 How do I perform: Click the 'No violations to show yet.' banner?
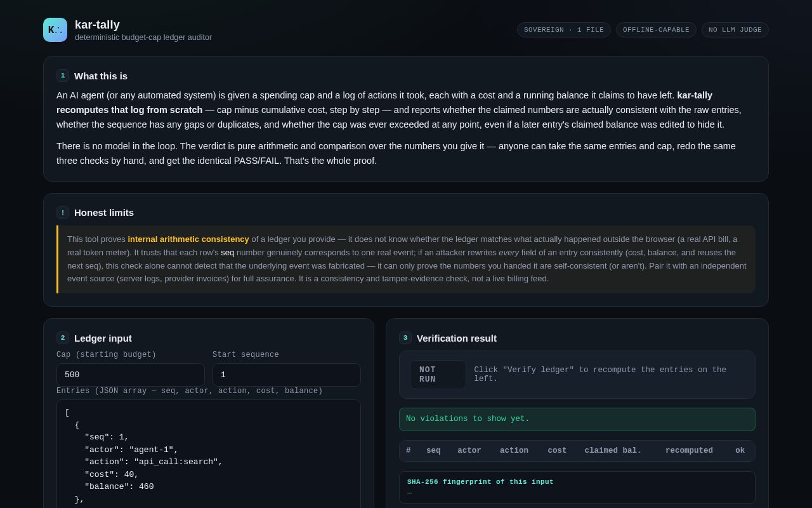pyautogui.click(x=577, y=419)
